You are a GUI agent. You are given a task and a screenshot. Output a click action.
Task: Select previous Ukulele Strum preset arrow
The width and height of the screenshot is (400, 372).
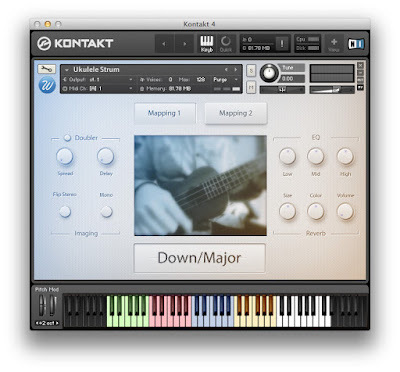point(226,70)
